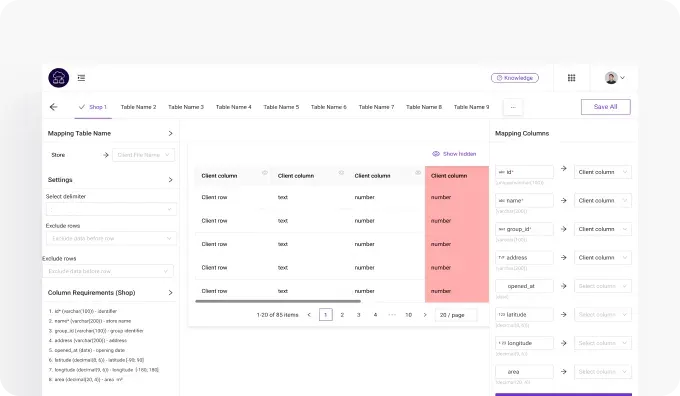Viewport: 680px width, 396px height.
Task: Click the group_id mapping field
Action: coord(524,229)
